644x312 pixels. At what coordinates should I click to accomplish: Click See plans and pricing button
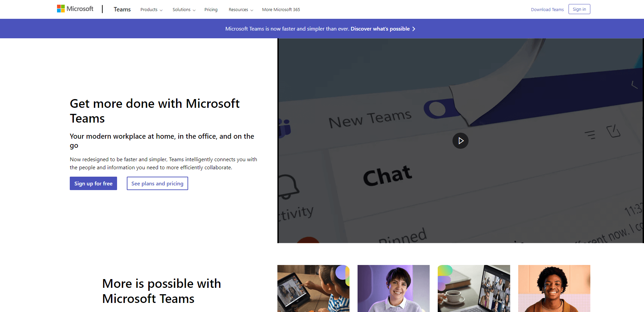tap(157, 183)
